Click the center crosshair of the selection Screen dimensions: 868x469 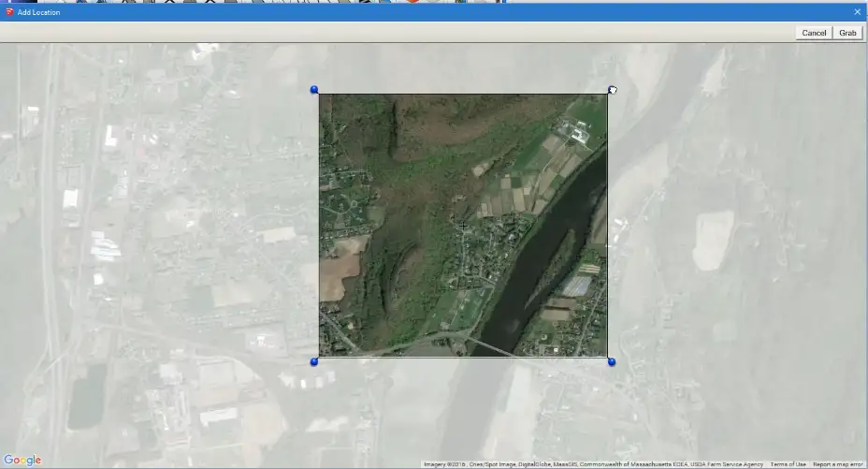463,226
